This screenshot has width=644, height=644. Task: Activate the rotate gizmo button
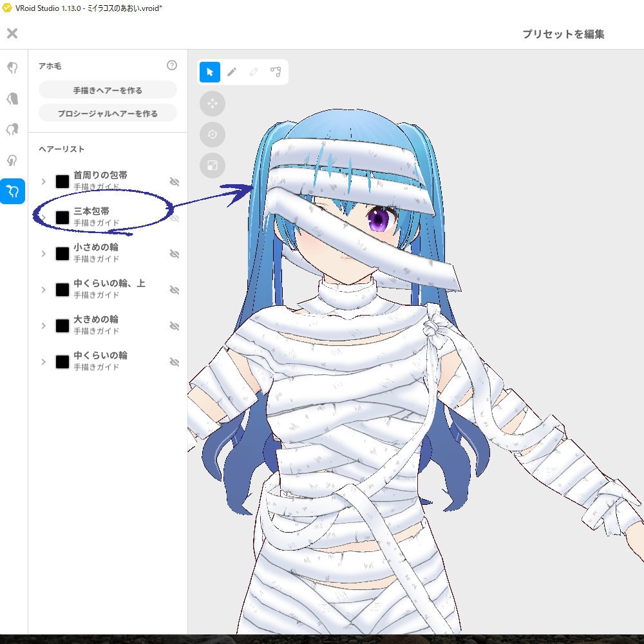pyautogui.click(x=213, y=135)
